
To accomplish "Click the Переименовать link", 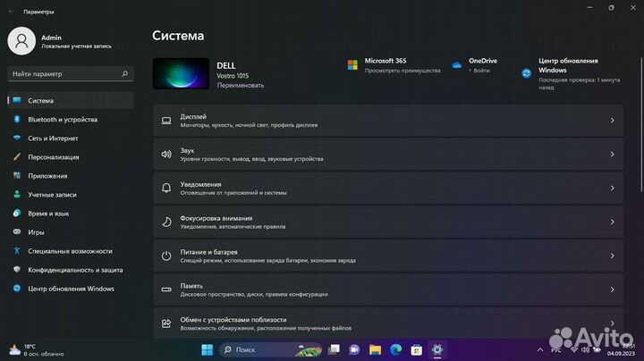I will point(241,85).
